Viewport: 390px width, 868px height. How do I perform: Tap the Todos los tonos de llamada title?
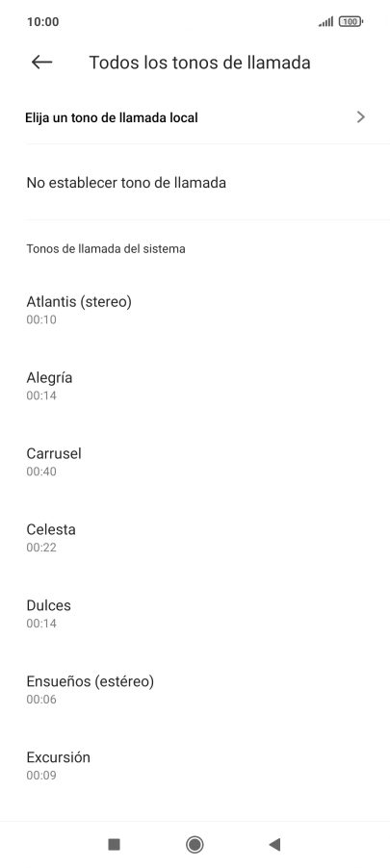(199, 63)
